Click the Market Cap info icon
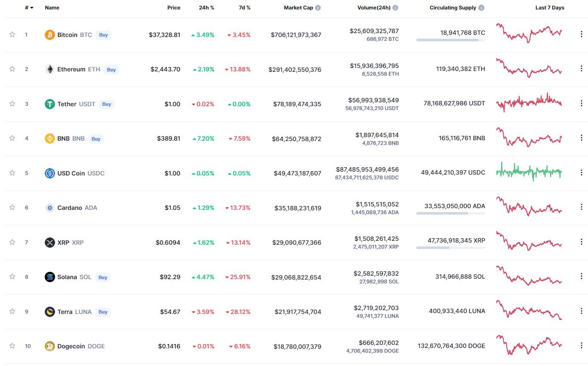 (x=318, y=8)
